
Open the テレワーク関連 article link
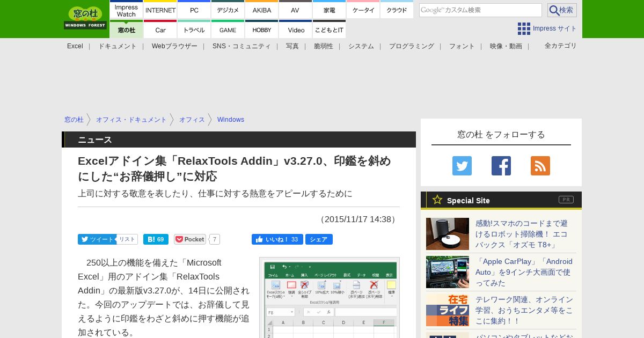[x=524, y=310]
